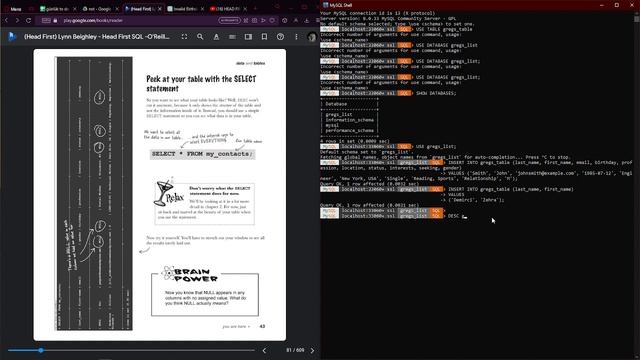Open text display options
This screenshot has height=360, width=640.
coord(216,37)
